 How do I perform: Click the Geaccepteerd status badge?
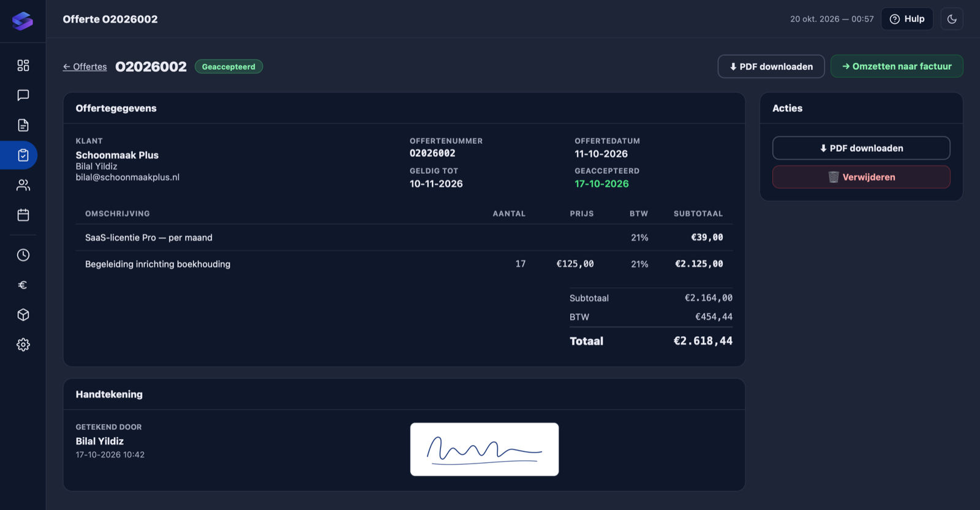pyautogui.click(x=228, y=67)
